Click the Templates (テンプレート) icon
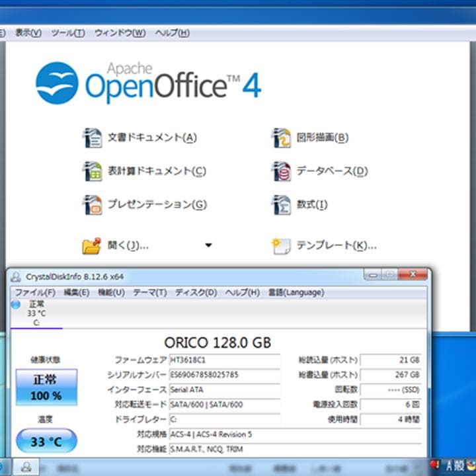Viewport: 476px width, 476px height. [281, 246]
